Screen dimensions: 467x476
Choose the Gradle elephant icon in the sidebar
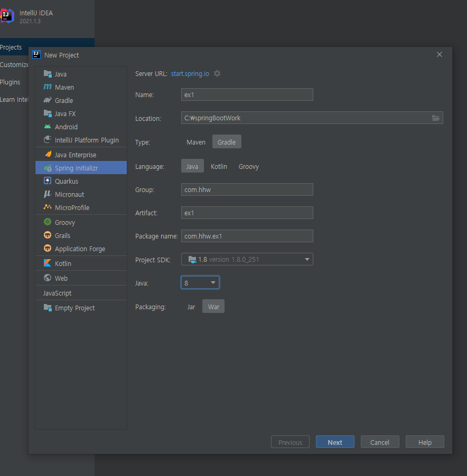pyautogui.click(x=48, y=100)
